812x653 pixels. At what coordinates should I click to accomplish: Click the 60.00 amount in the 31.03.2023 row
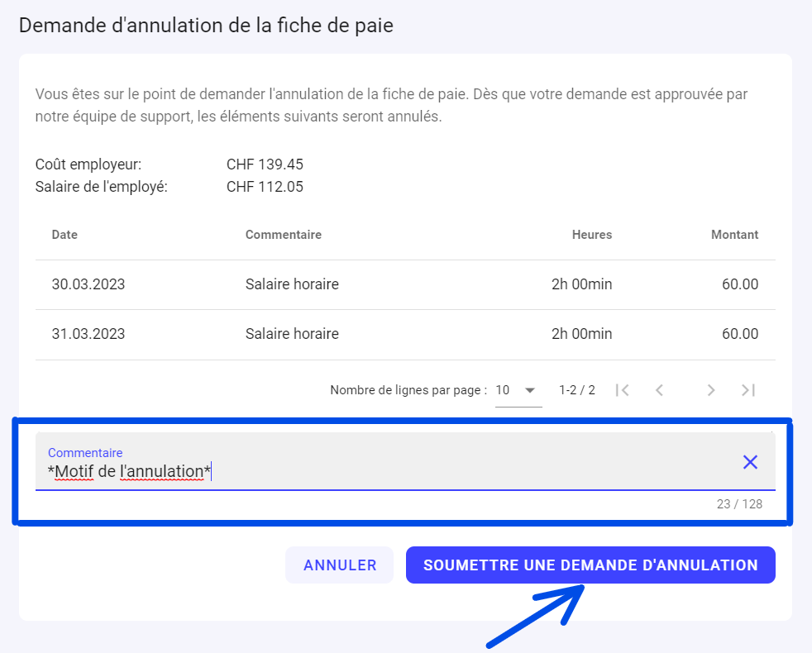click(x=739, y=334)
